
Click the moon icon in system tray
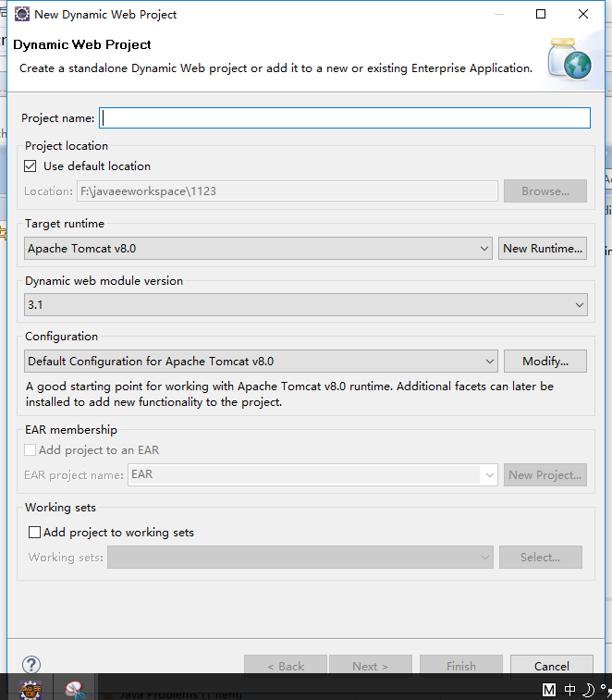pos(589,690)
